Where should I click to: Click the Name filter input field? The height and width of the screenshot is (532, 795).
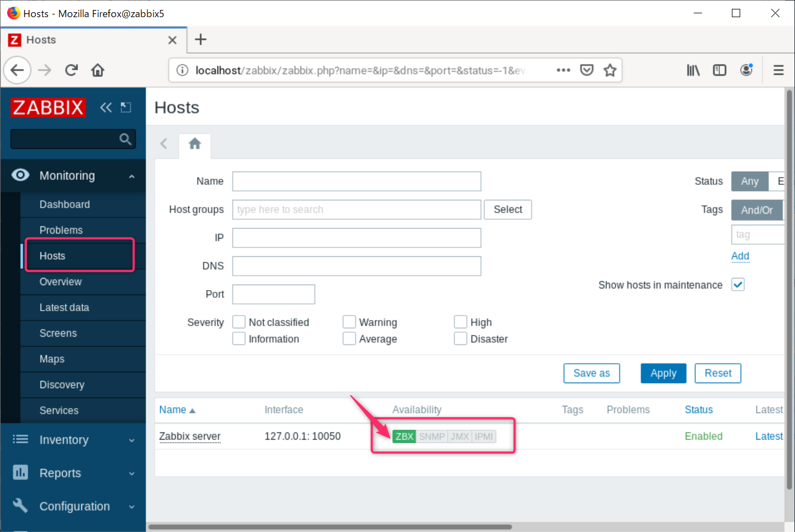[357, 181]
